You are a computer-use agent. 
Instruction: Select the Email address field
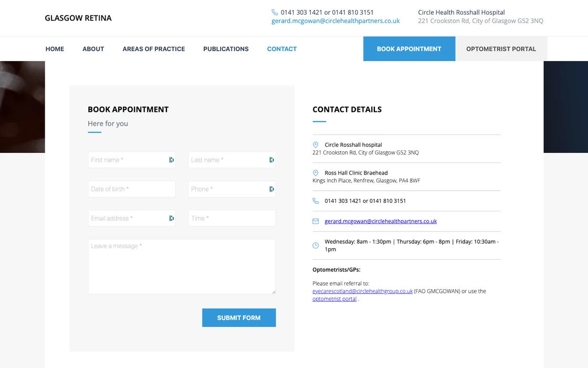coord(132,219)
